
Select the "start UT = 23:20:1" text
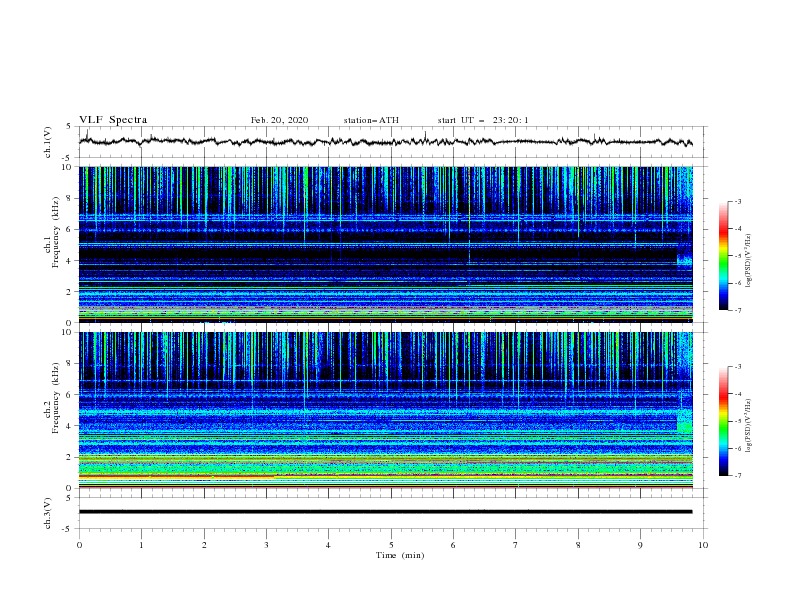pyautogui.click(x=483, y=120)
